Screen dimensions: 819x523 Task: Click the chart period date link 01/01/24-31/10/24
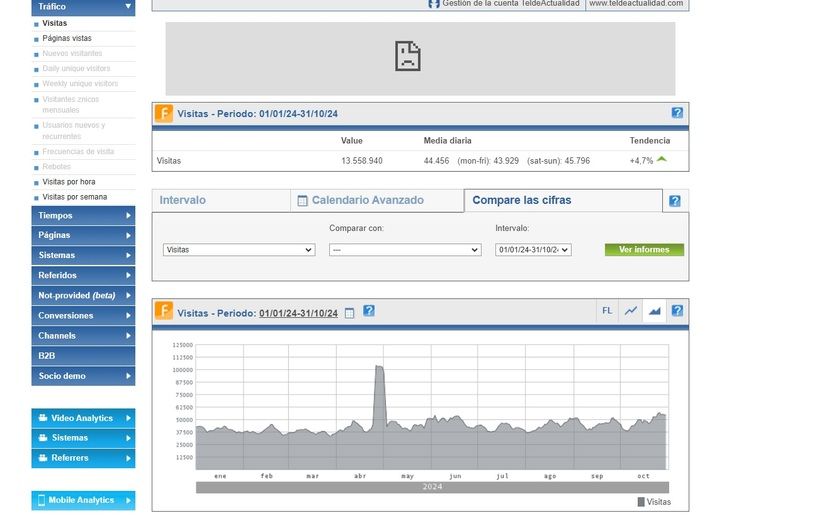click(298, 313)
